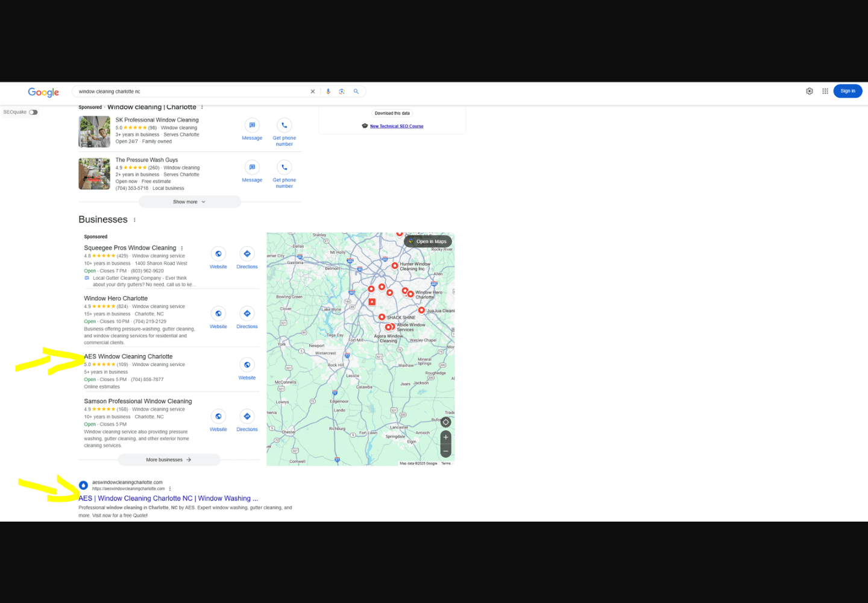Visit Window Hero Charlotte website
Image resolution: width=868 pixels, height=603 pixels.
click(x=218, y=318)
